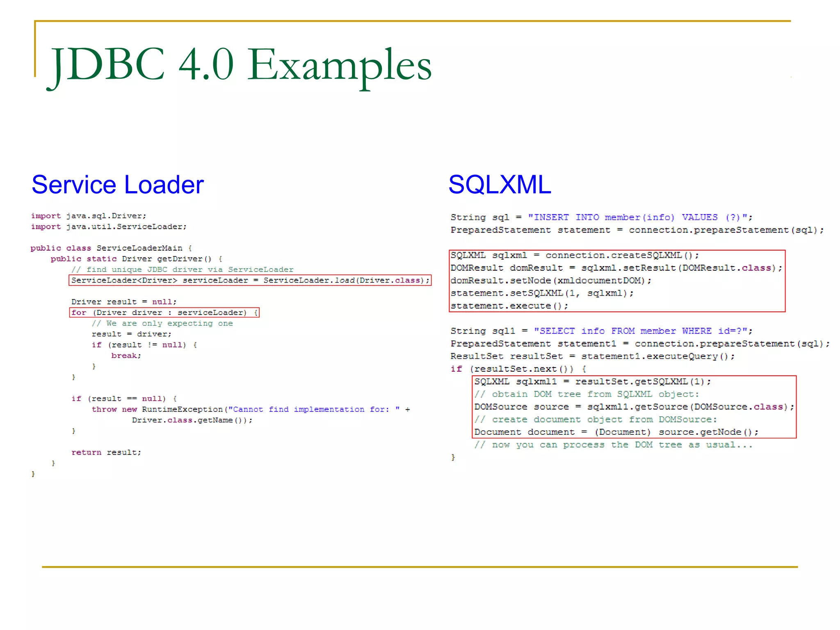Click the 'if (resultSet.next()) {' line

[x=519, y=369]
